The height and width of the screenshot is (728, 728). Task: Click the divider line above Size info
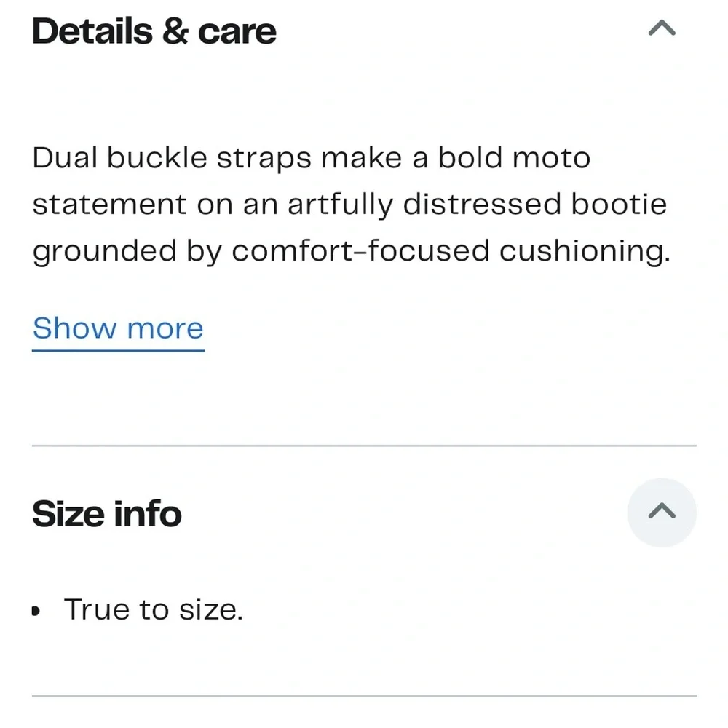point(364,446)
